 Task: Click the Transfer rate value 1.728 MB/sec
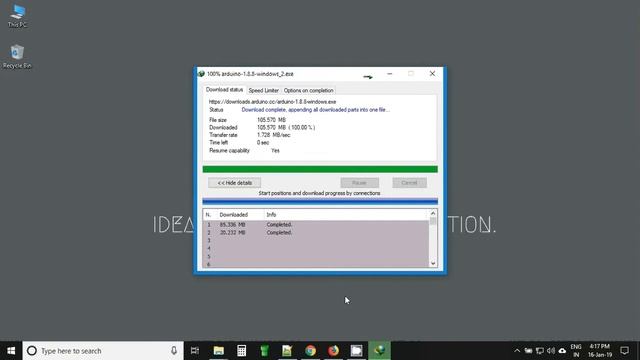[x=273, y=135]
